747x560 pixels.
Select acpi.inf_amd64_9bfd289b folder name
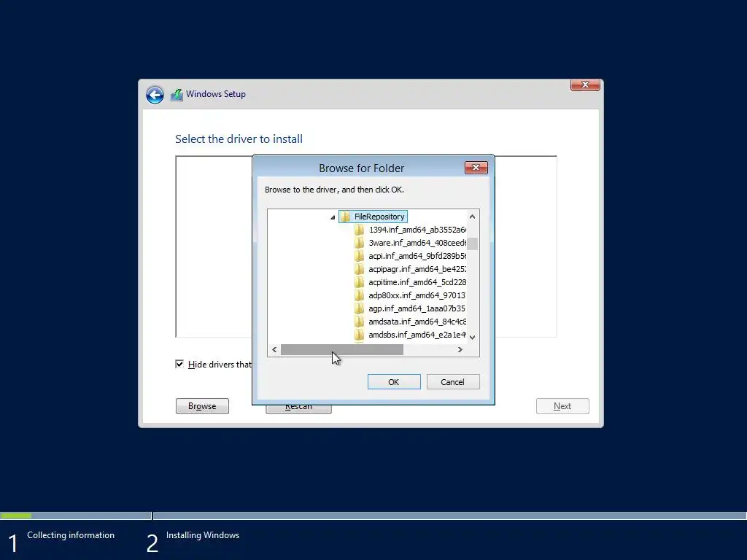click(x=417, y=256)
